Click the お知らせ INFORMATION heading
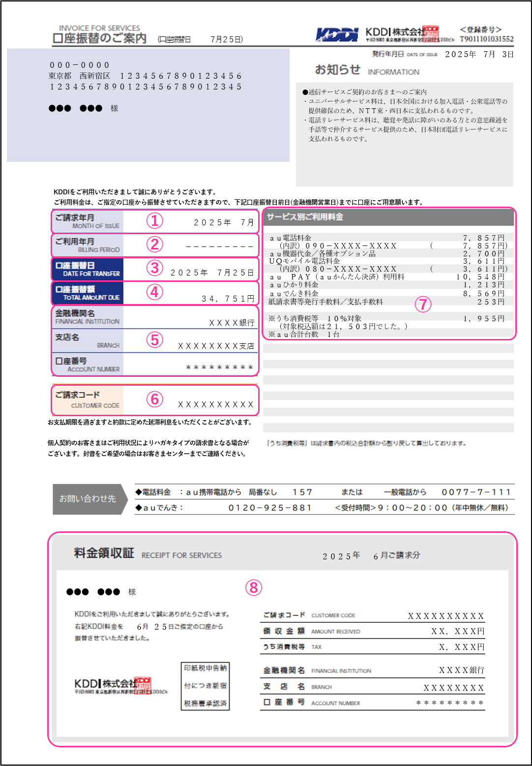This screenshot has width=532, height=766. click(x=366, y=70)
